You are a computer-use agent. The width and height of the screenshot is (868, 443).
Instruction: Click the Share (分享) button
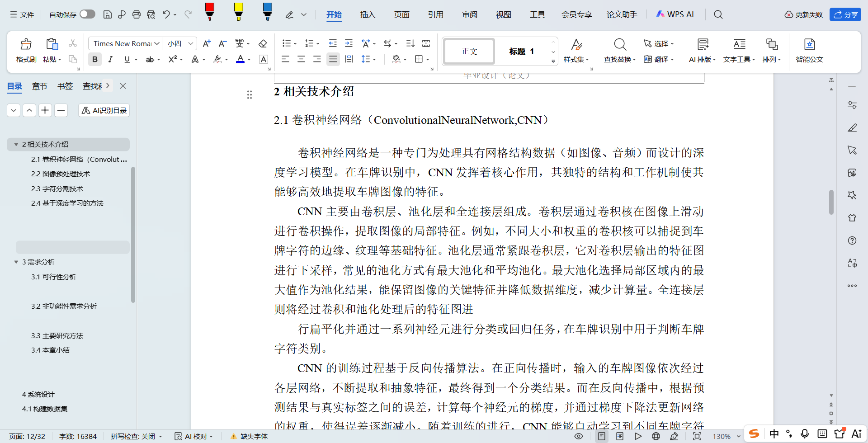tap(845, 14)
